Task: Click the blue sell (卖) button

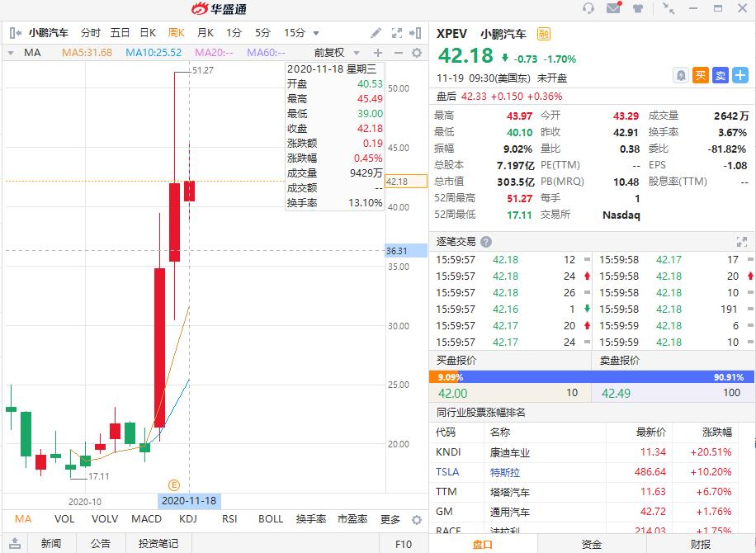Action: [721, 75]
